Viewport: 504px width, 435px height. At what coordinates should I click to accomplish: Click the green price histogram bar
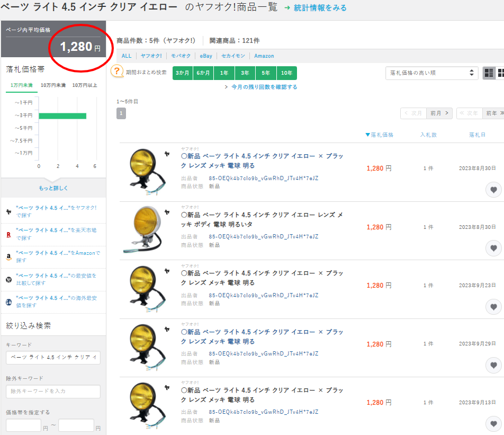click(62, 116)
